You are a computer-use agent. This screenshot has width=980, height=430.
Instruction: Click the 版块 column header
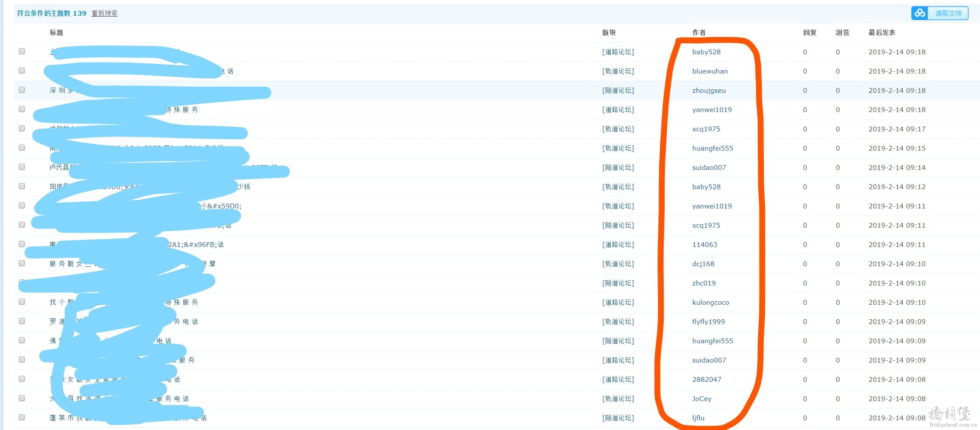609,32
